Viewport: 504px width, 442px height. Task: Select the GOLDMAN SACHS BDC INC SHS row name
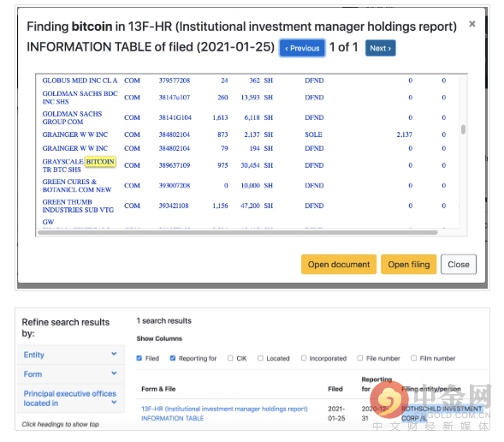80,98
